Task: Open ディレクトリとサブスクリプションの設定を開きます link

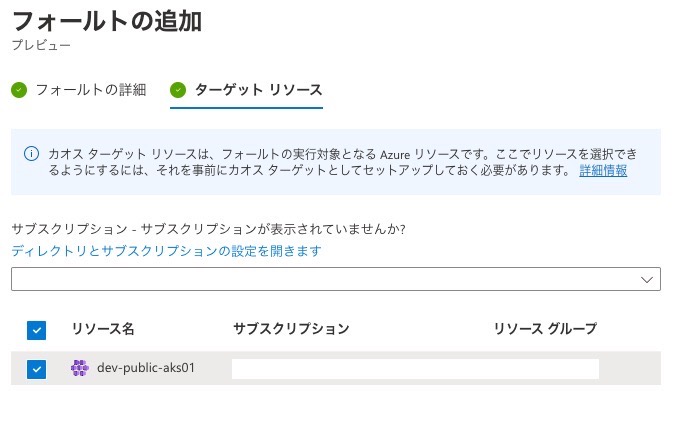Action: [166, 251]
